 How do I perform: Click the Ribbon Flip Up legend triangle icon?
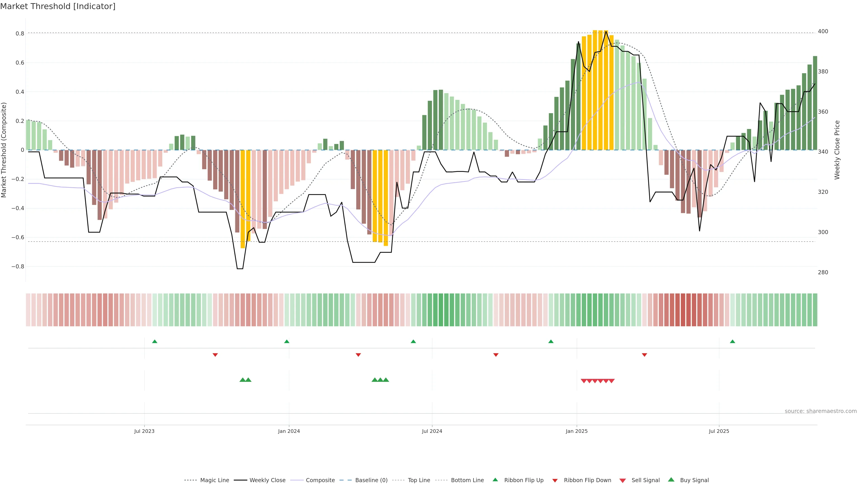(x=495, y=480)
